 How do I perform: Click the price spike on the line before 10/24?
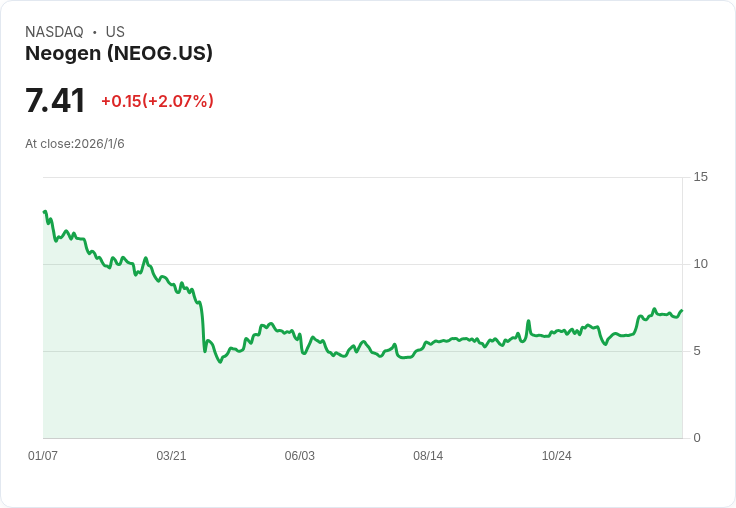[529, 321]
